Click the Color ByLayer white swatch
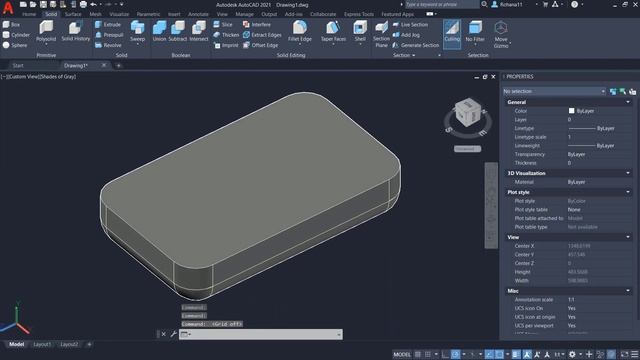 [x=571, y=111]
